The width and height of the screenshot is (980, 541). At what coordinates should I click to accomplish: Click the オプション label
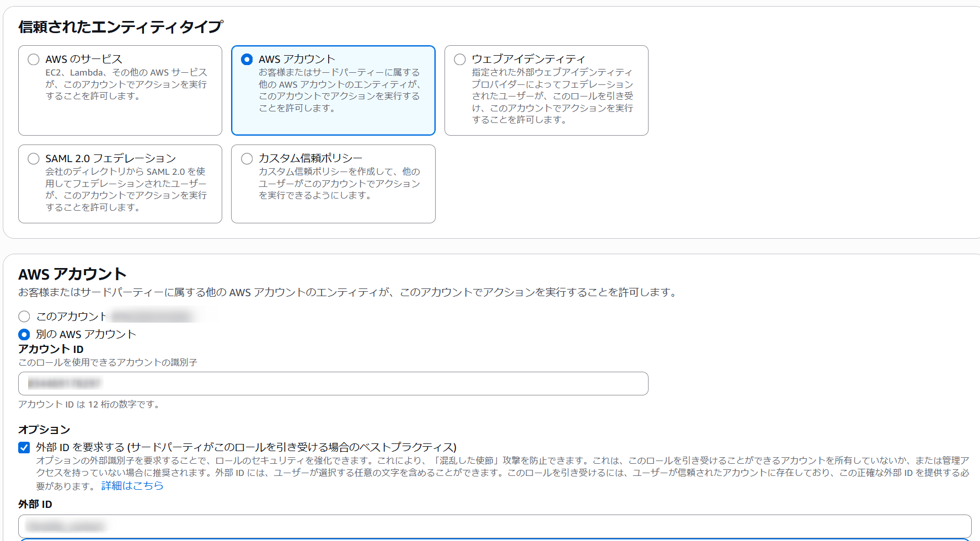coord(44,430)
